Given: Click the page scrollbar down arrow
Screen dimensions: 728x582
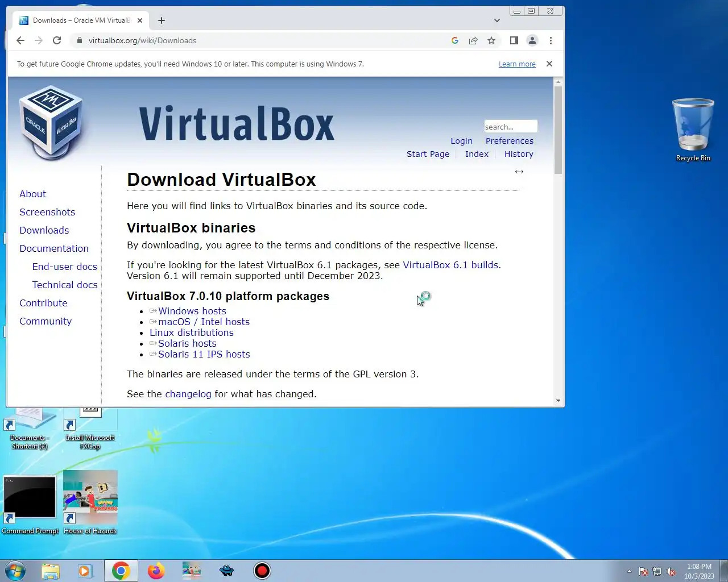Looking at the screenshot, I should 559,401.
